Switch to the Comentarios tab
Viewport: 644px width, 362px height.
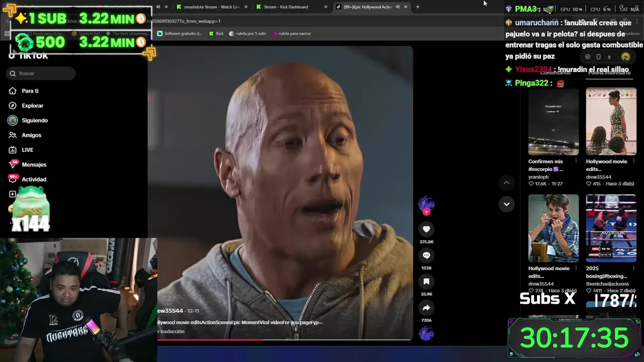[555, 73]
